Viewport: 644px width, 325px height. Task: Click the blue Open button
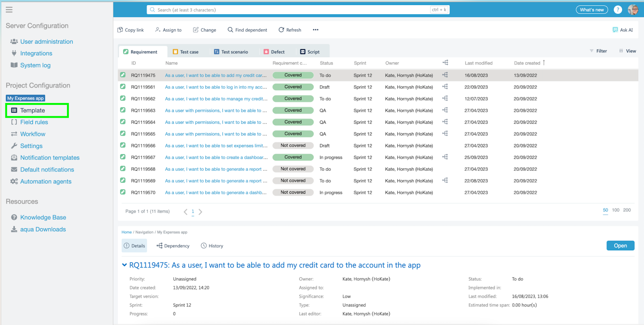pos(620,246)
